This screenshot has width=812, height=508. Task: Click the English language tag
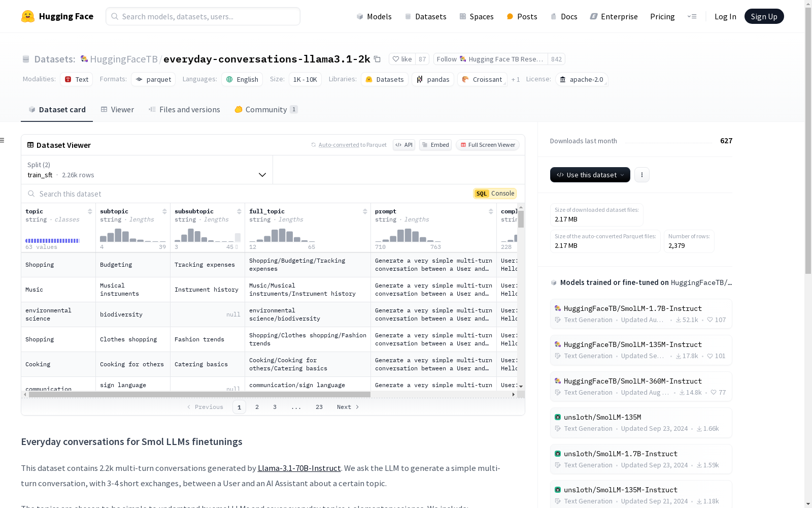tap(242, 79)
